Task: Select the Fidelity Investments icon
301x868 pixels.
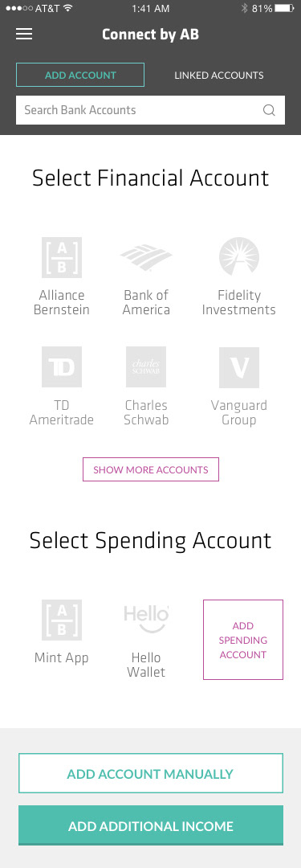Action: pyautogui.click(x=239, y=257)
